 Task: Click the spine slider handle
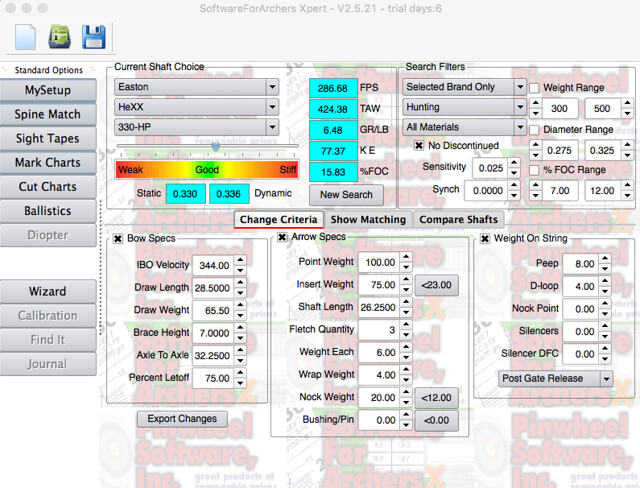coord(216,146)
